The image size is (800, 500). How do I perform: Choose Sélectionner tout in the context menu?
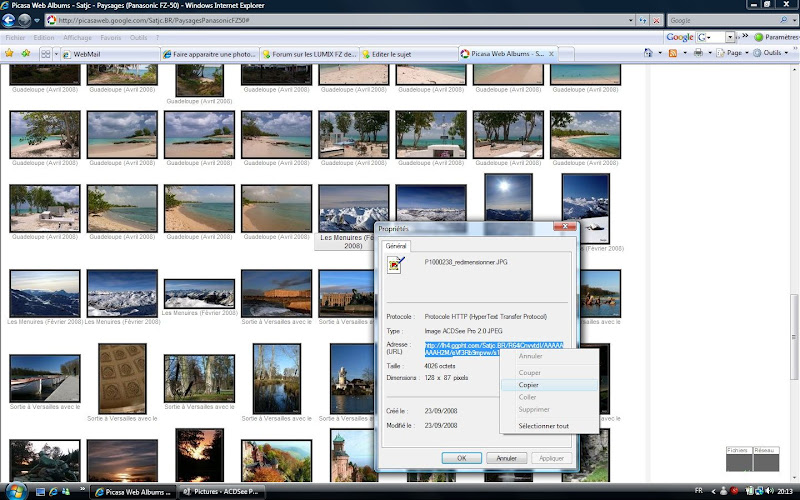549,426
